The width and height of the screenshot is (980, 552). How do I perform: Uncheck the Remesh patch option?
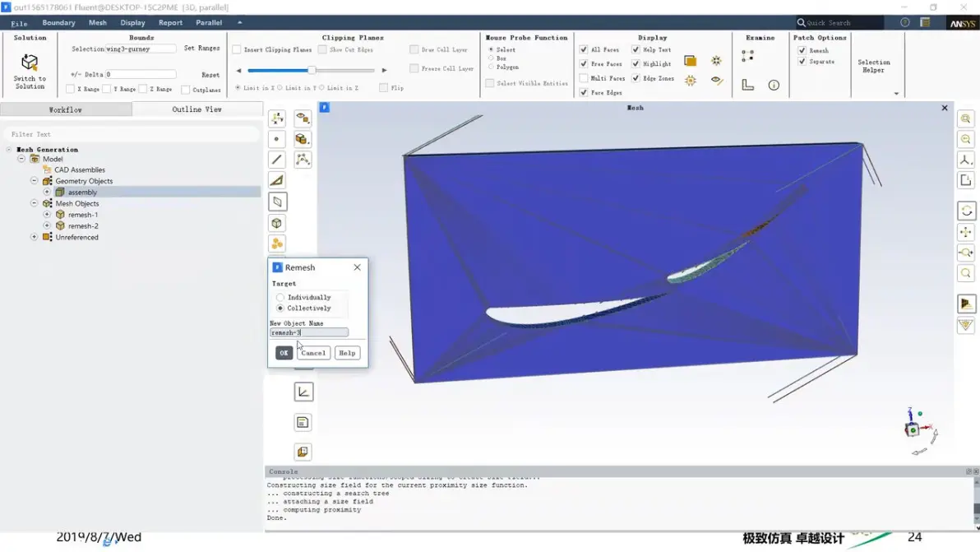pos(802,51)
